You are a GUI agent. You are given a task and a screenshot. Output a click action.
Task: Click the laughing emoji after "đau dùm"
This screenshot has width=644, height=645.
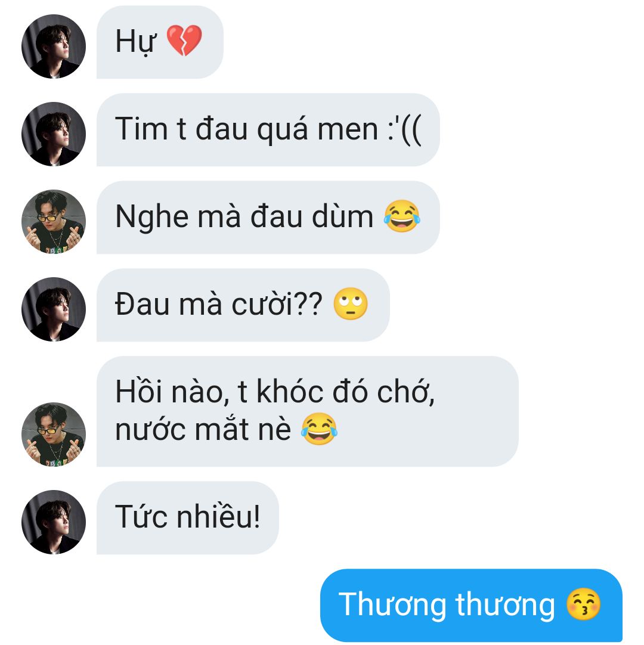(x=402, y=216)
